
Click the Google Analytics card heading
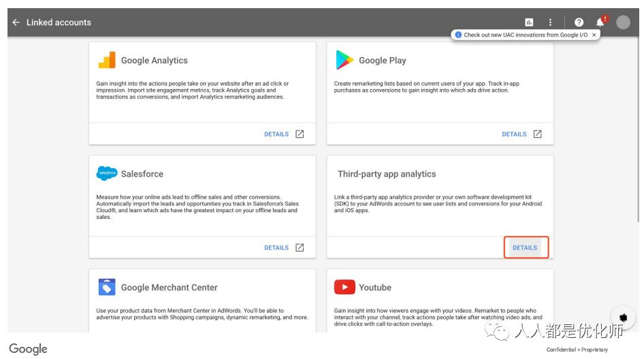point(155,61)
